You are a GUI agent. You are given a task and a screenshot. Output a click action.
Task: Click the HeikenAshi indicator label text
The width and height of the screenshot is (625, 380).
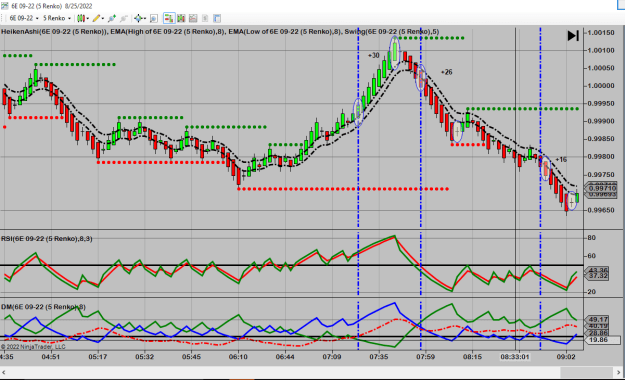click(x=54, y=32)
